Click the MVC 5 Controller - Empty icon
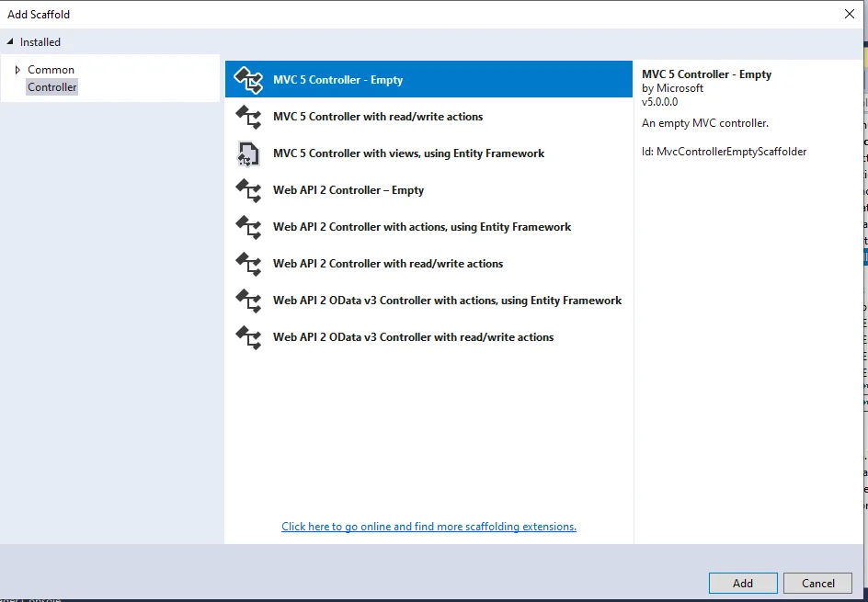 [x=248, y=80]
